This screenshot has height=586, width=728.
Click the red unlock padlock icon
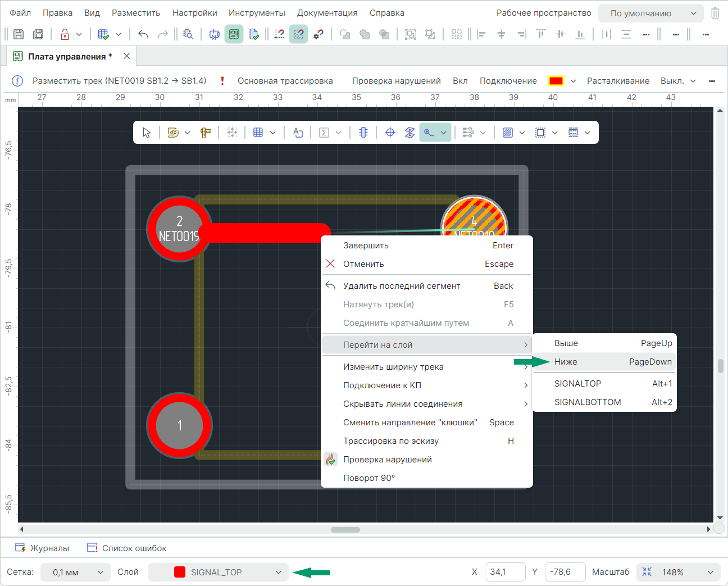click(65, 34)
